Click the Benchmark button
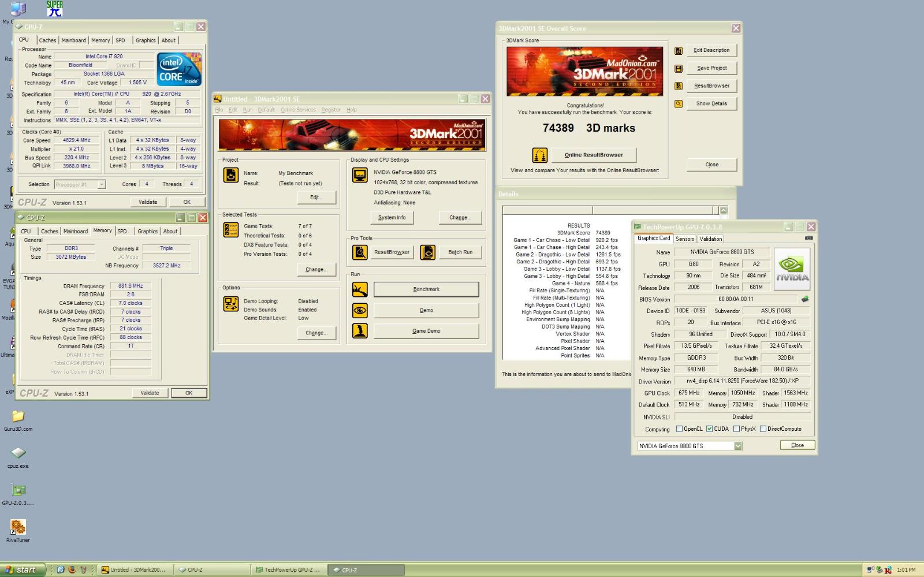Image resolution: width=924 pixels, height=577 pixels. [x=426, y=289]
